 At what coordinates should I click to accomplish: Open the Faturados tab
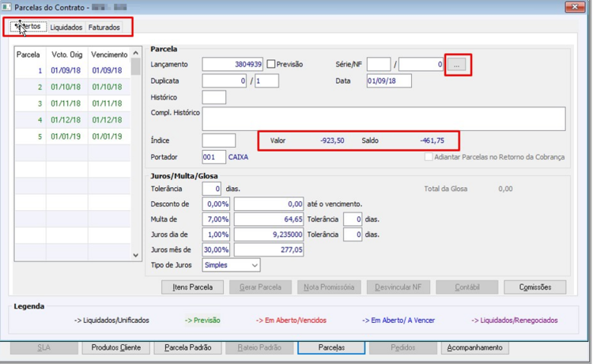[104, 27]
